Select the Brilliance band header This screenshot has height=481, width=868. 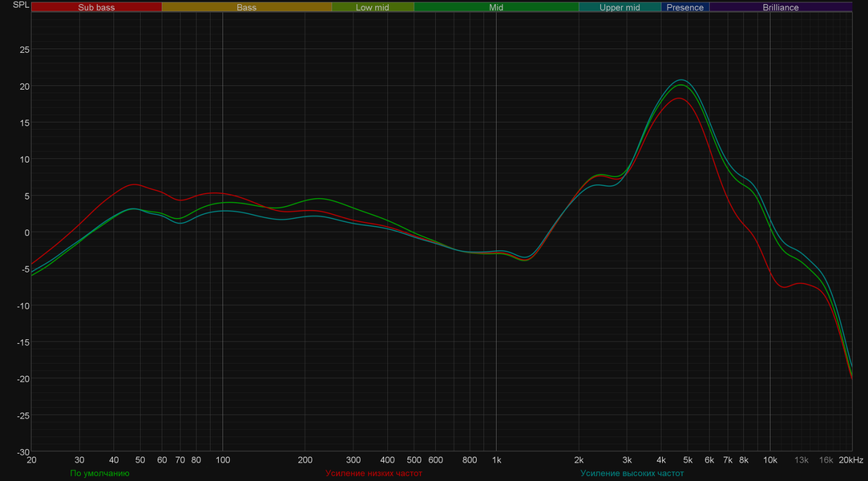(781, 7)
